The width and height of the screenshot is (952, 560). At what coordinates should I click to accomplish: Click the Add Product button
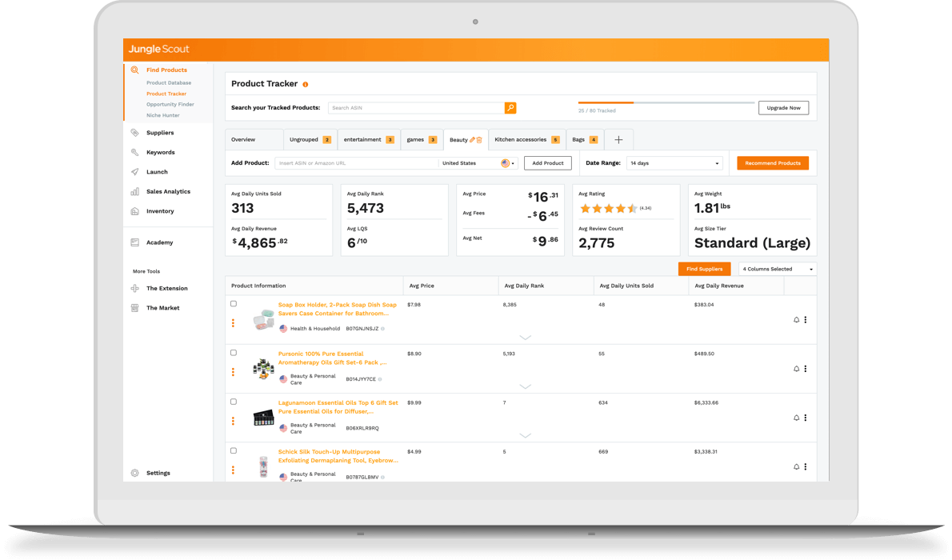548,163
